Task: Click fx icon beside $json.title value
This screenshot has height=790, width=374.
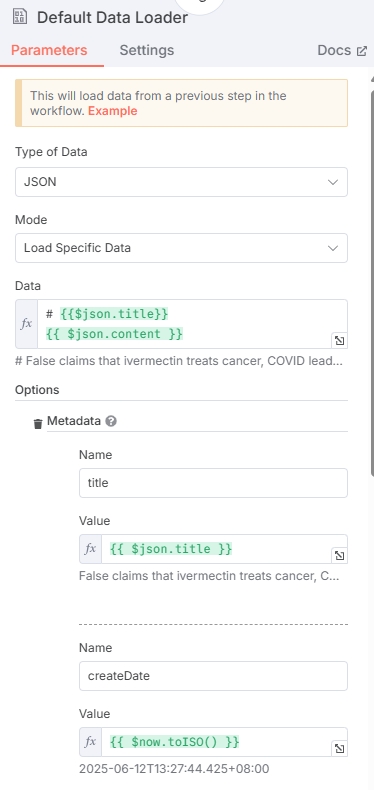Action: (x=90, y=549)
